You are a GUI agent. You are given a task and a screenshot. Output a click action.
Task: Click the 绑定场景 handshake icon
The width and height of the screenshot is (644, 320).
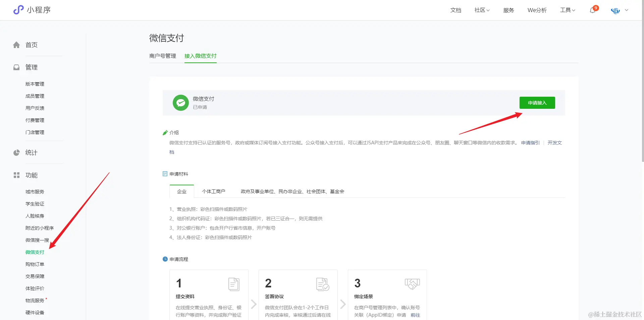pos(412,284)
